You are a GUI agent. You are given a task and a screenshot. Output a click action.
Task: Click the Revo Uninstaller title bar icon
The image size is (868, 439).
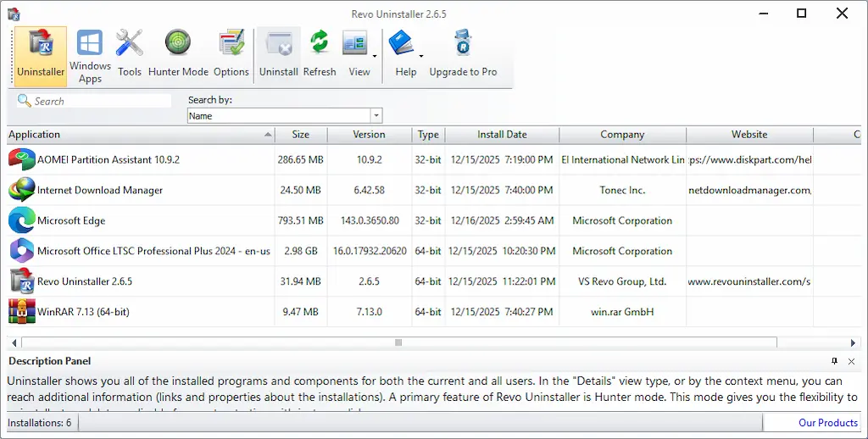tap(14, 14)
